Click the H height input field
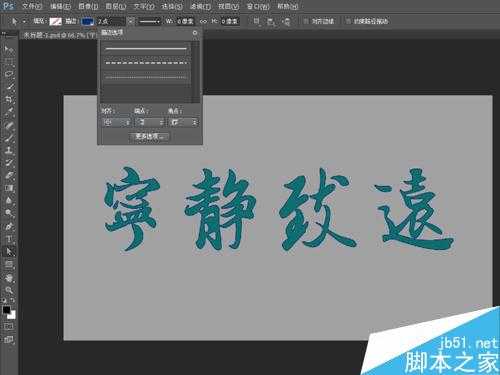 (x=230, y=21)
